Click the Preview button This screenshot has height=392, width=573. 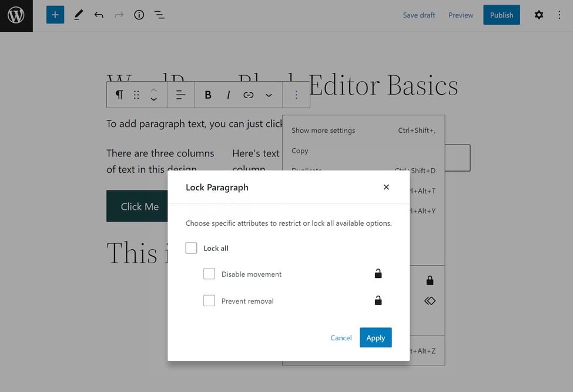tap(461, 15)
